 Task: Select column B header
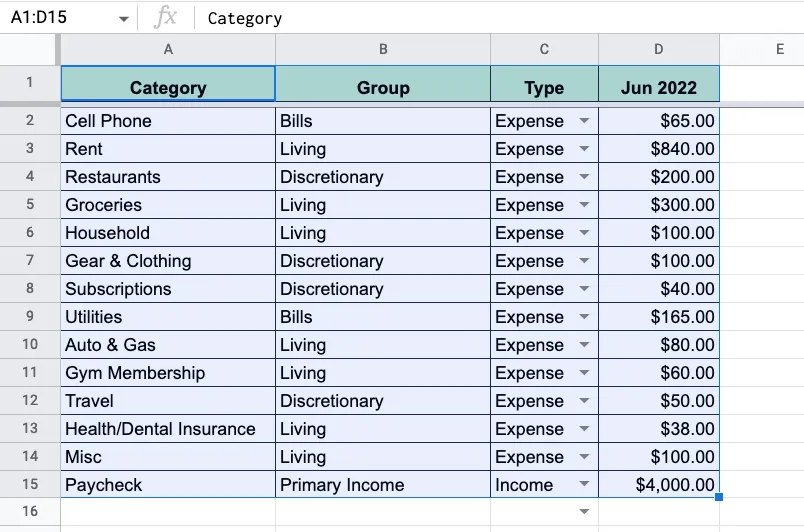pos(383,49)
